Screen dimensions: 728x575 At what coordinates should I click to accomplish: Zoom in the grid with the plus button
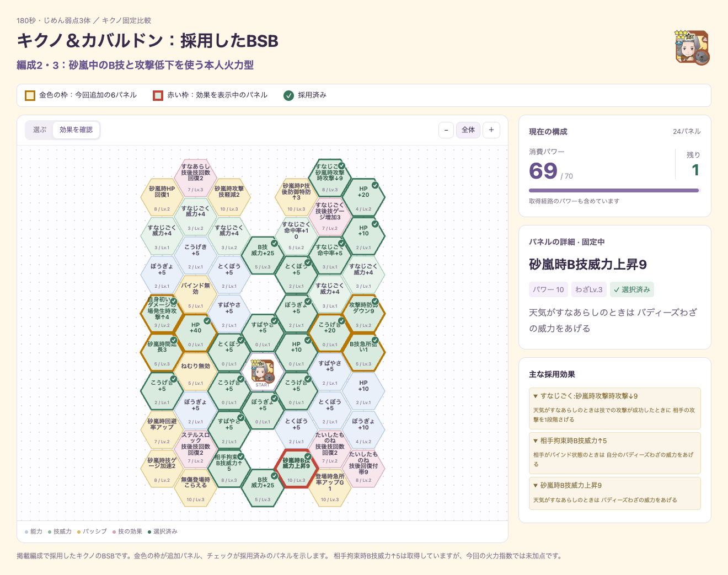[x=491, y=130]
